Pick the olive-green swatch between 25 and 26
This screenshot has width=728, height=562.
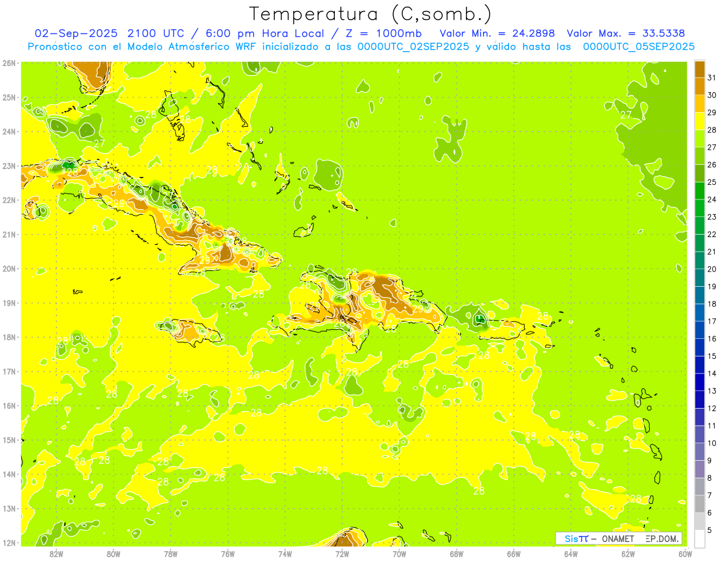(x=699, y=173)
